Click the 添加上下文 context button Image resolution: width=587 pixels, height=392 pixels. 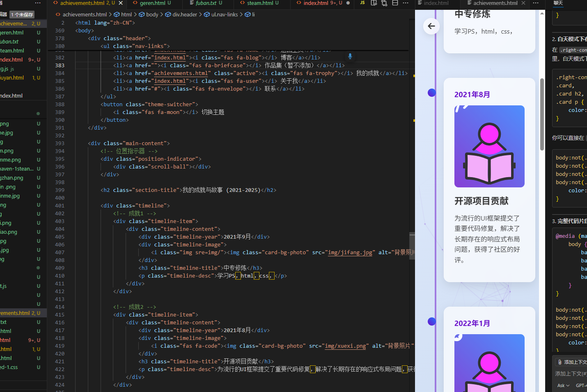(571, 362)
